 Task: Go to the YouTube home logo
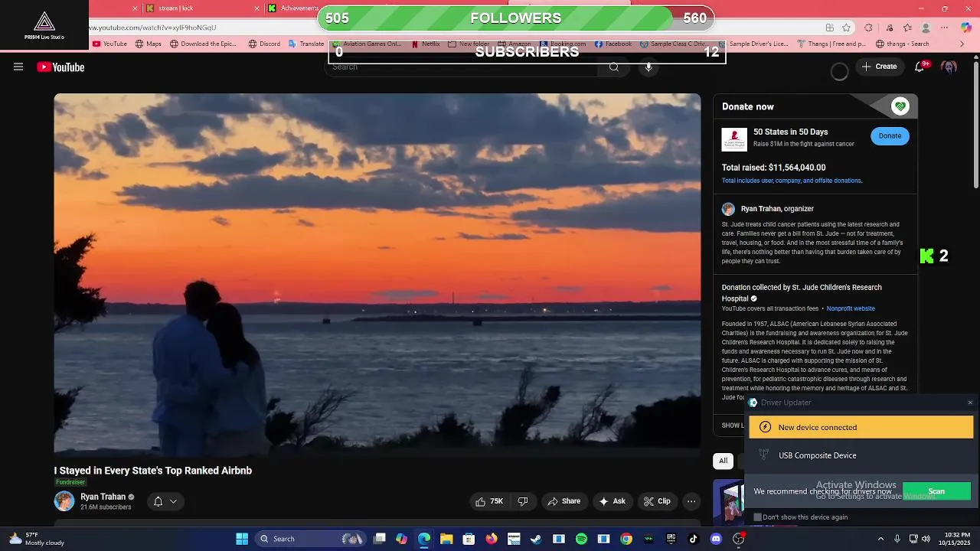click(x=60, y=67)
